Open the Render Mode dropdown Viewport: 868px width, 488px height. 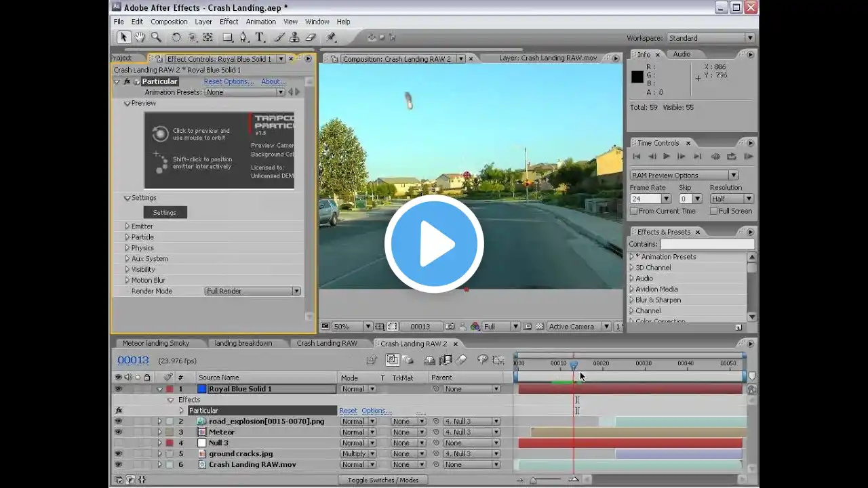[252, 291]
